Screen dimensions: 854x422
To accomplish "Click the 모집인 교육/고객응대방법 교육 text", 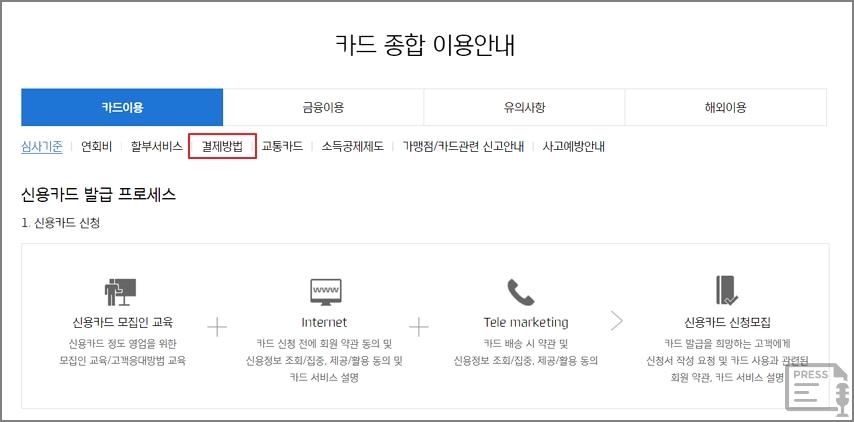I will (123, 360).
